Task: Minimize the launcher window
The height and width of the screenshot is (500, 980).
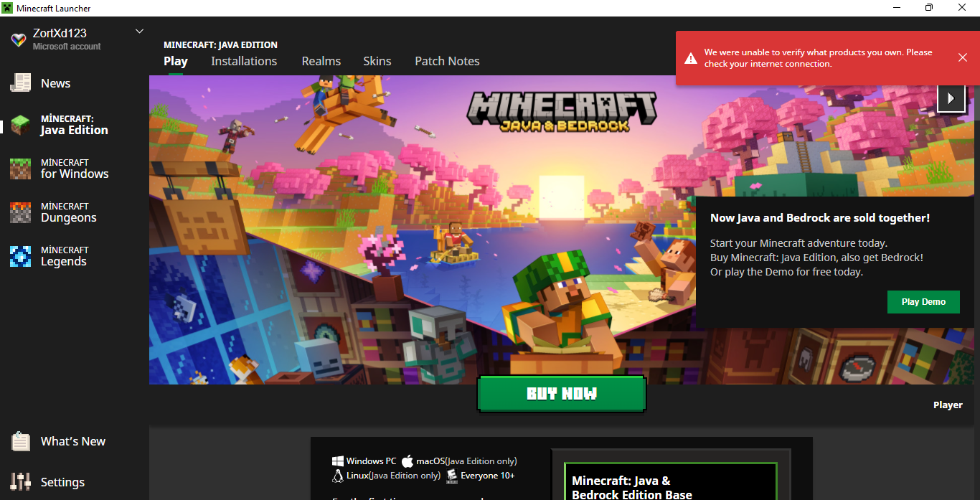Action: click(896, 8)
